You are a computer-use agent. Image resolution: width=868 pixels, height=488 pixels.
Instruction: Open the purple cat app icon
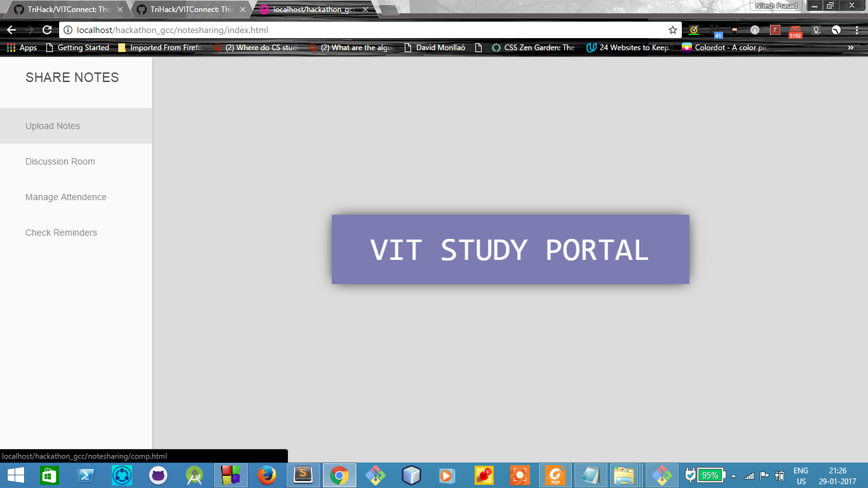point(158,475)
